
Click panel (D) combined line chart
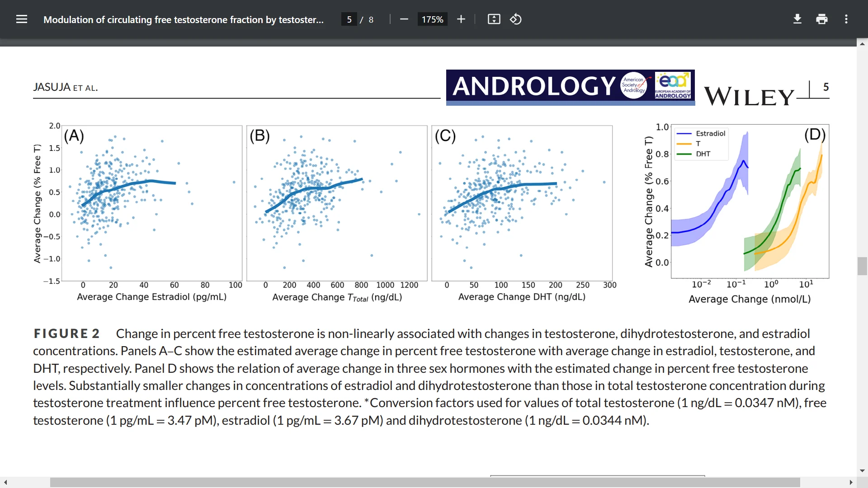pyautogui.click(x=750, y=201)
